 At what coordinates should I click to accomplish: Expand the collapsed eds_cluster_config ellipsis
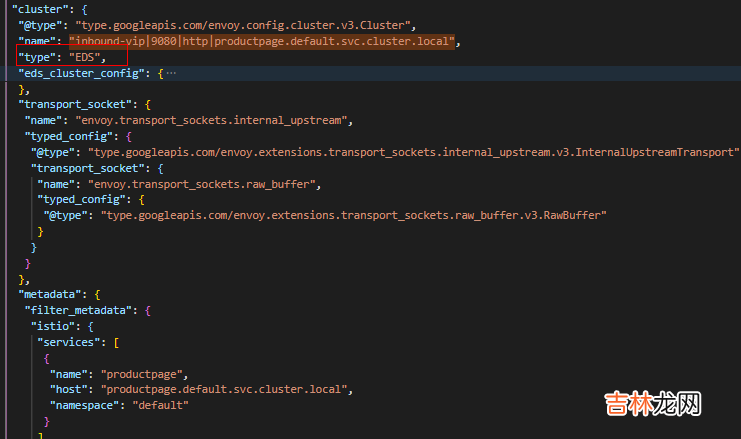pyautogui.click(x=170, y=74)
